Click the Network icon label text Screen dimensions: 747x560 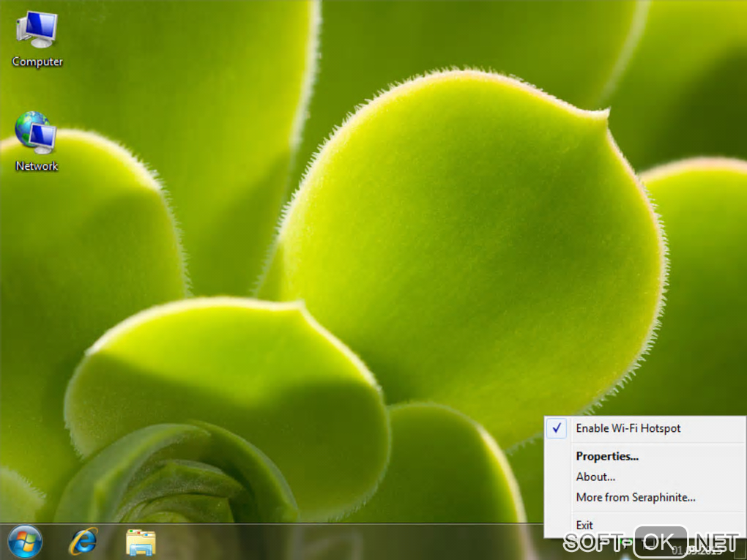coord(37,165)
